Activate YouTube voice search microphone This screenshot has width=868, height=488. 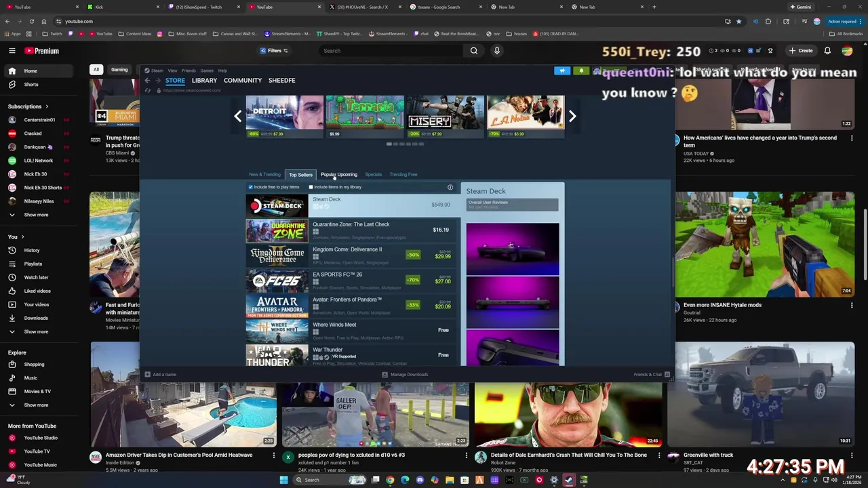pos(497,51)
